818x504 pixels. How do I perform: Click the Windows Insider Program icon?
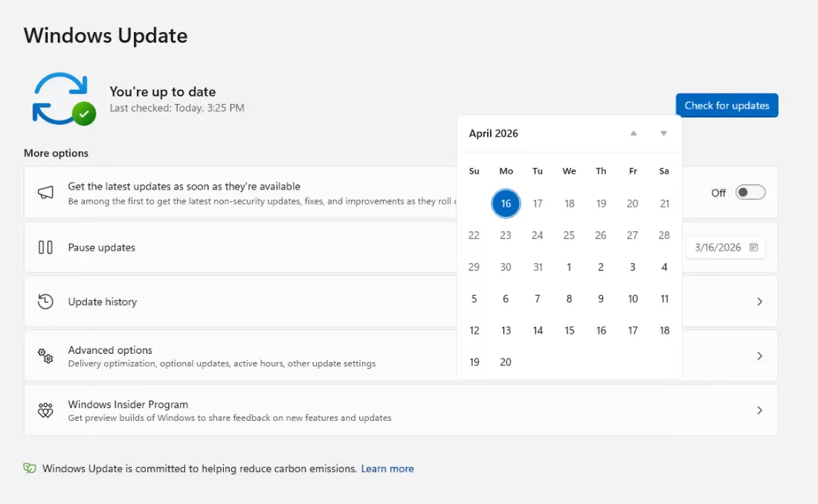(x=45, y=410)
